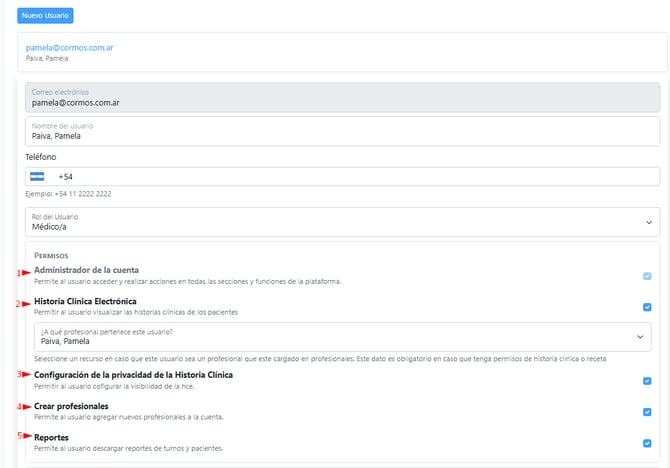
Task: Edit the Nombre del usuario field
Action: coord(342,131)
